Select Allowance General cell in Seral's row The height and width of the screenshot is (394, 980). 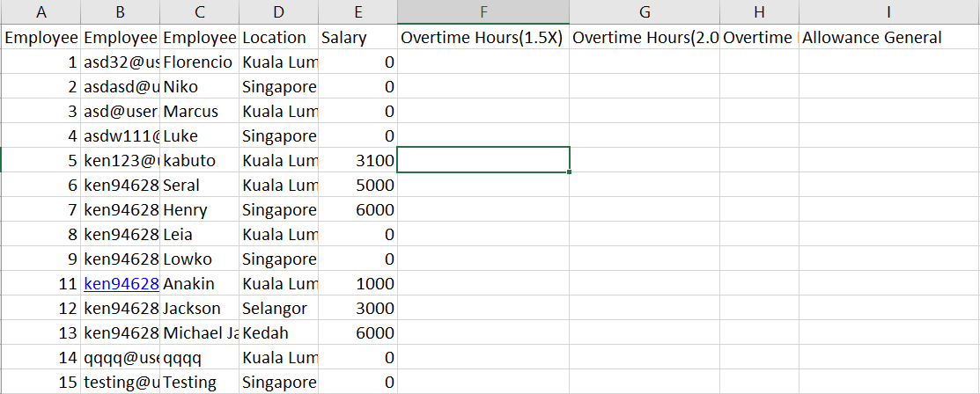tap(889, 186)
